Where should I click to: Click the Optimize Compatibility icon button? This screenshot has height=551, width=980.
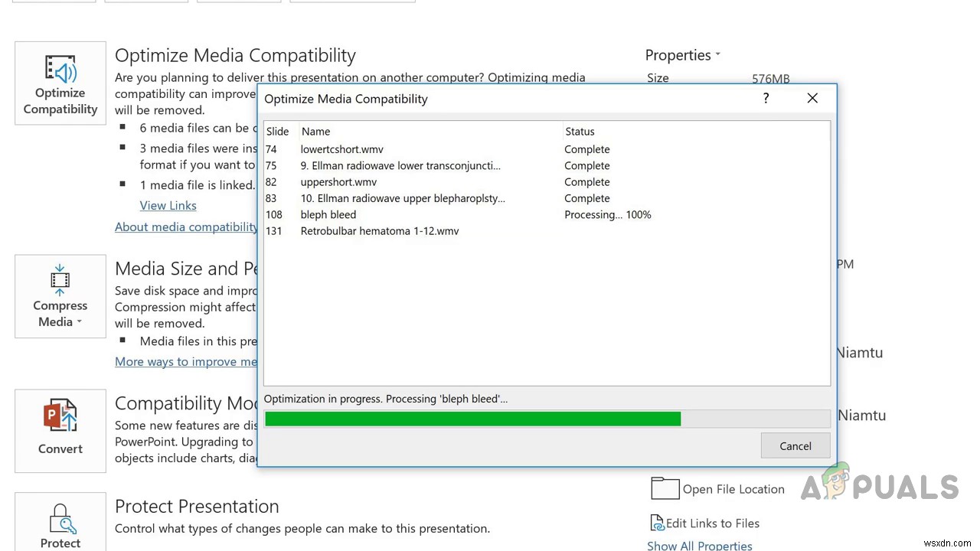[60, 83]
